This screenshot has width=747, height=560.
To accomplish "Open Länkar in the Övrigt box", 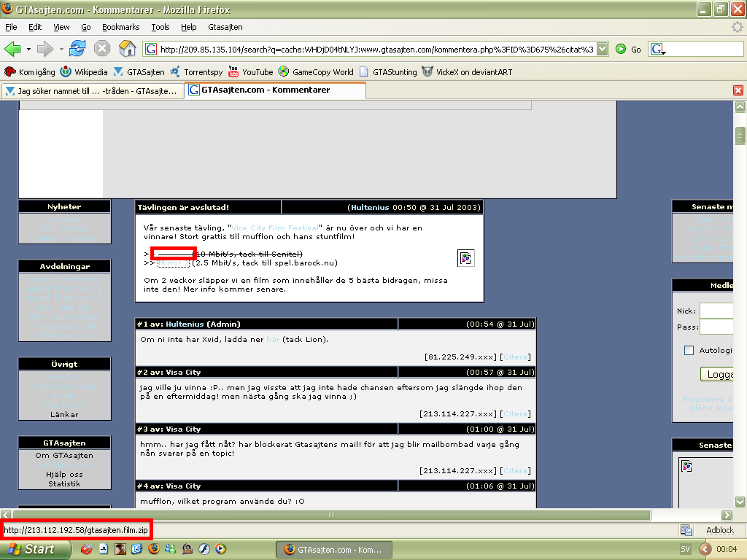I will pos(64,415).
